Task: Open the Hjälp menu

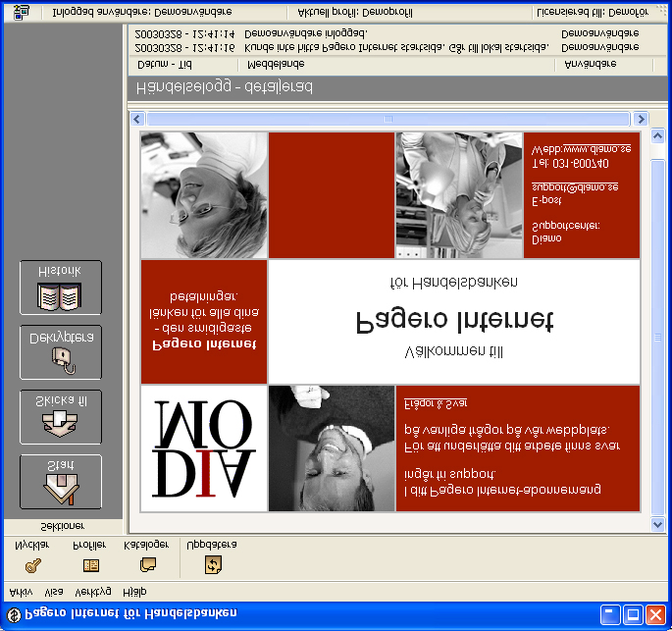Action: [134, 592]
